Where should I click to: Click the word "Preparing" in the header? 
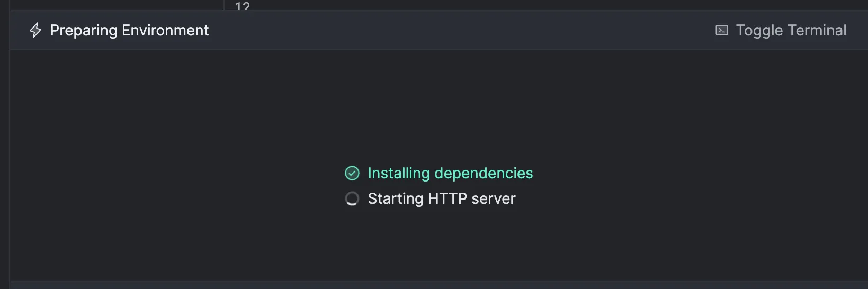(84, 30)
